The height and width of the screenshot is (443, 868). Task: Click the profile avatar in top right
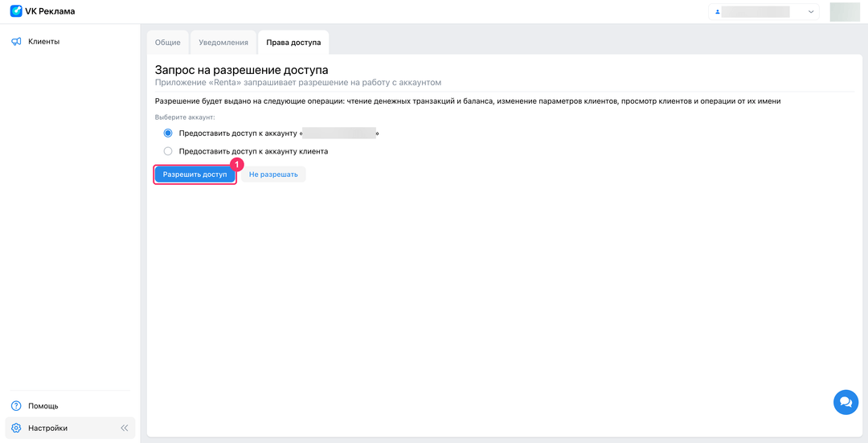(845, 11)
